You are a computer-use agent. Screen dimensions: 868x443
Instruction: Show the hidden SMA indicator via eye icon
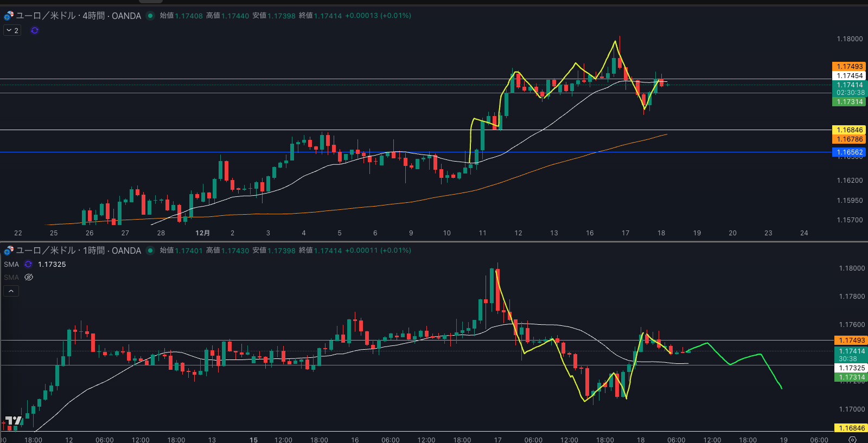[29, 277]
